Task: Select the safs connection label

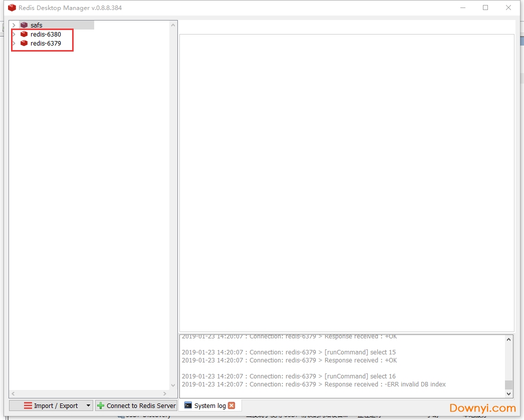Action: click(37, 25)
